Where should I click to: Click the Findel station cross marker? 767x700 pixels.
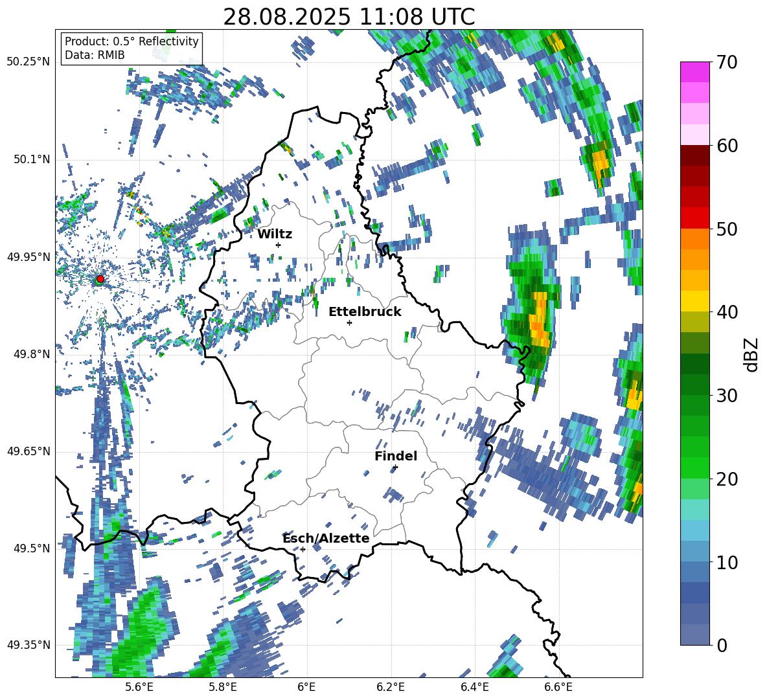[x=395, y=468]
